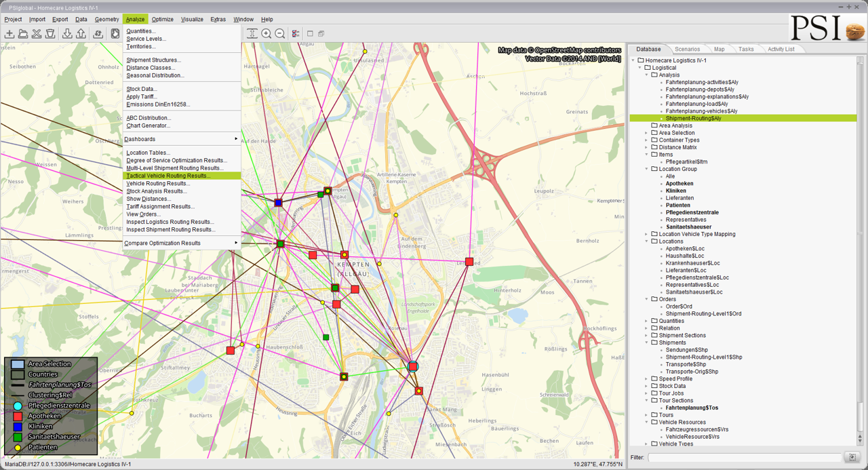
Task: Open Compare Optimization Results submenu
Action: point(182,243)
